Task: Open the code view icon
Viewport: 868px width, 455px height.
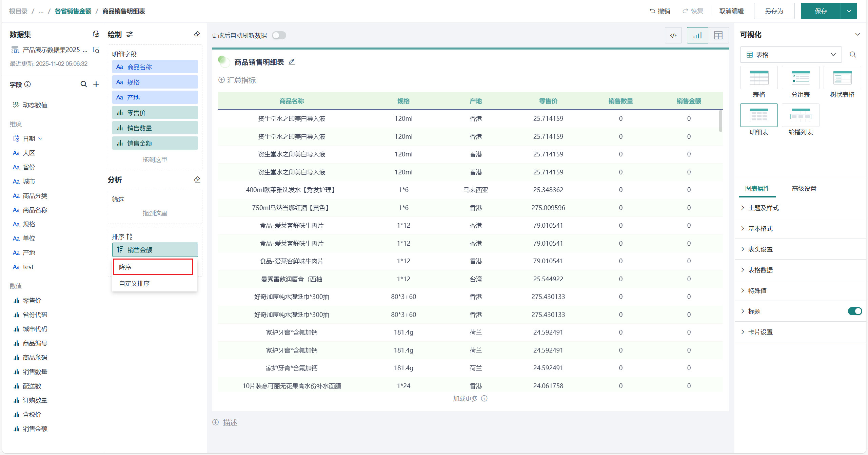Action: [673, 35]
